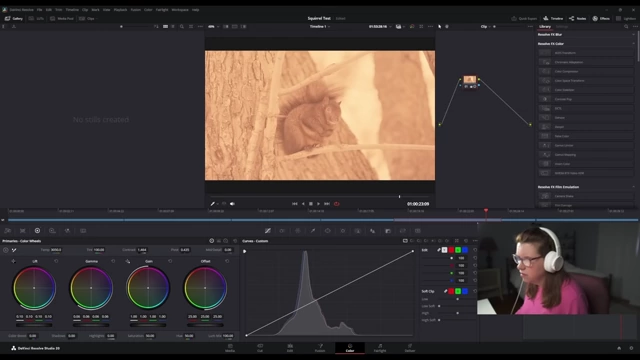Enable the green curve channel
Image resolution: width=640 pixels, height=360 pixels.
(458, 250)
